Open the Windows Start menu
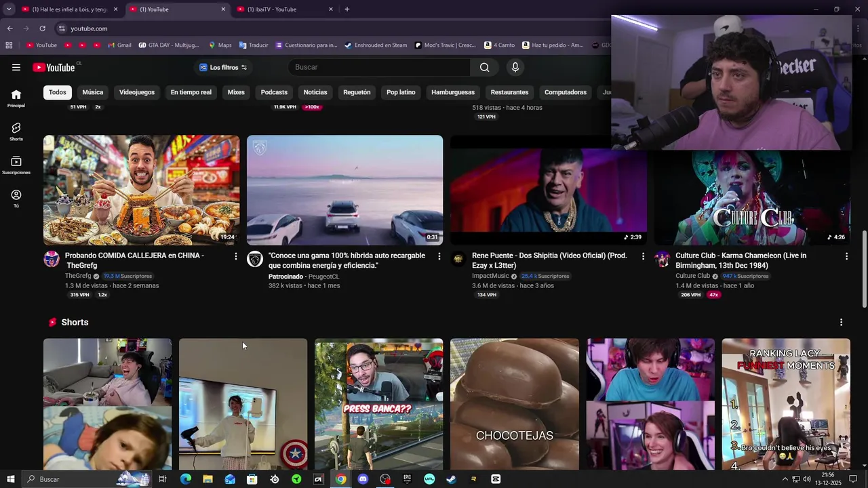 pyautogui.click(x=10, y=479)
